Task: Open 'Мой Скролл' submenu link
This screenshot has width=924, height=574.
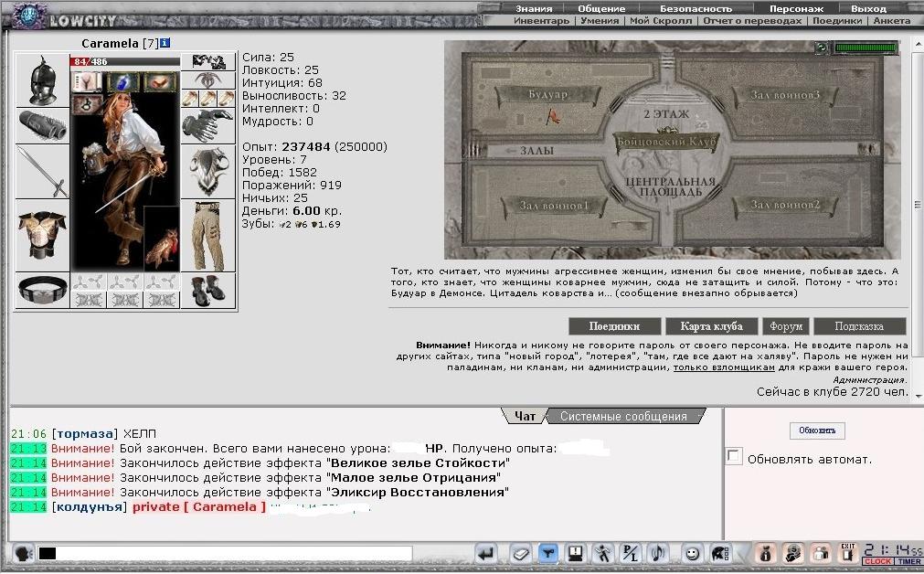Action: (661, 20)
